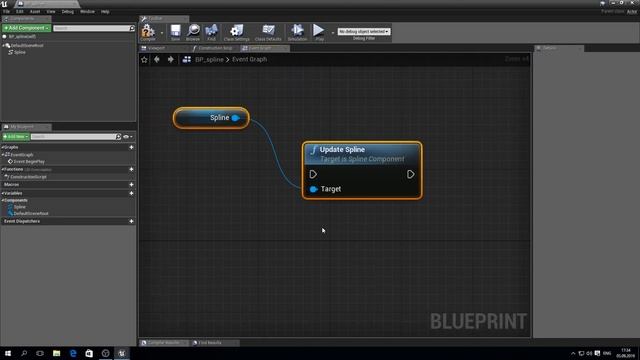Click the Spline node output pin
Viewport: 640px width, 360px height.
pos(236,118)
